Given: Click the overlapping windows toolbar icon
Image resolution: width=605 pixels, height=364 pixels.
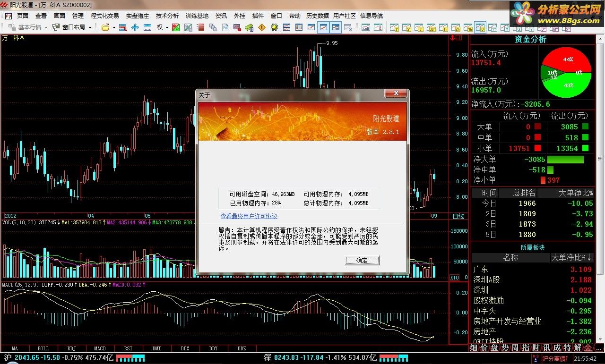Looking at the screenshot, I should [213, 27].
